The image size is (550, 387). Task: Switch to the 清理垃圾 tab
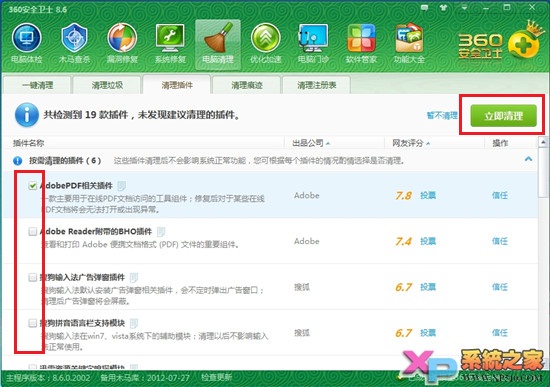(107, 85)
